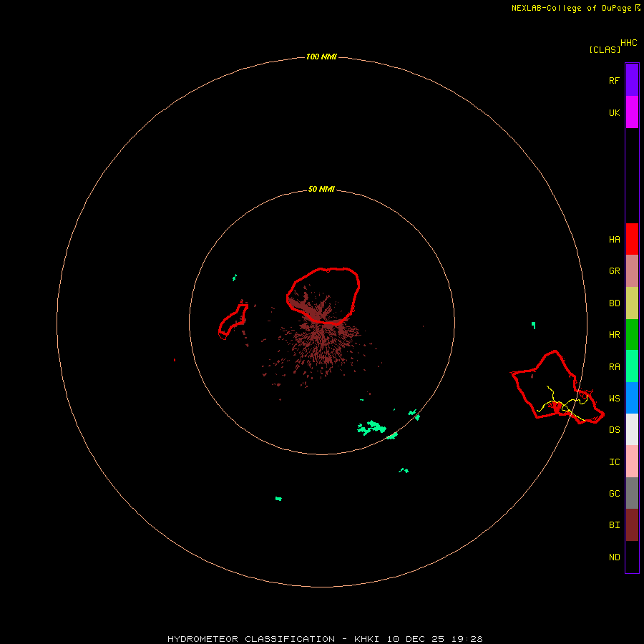644x644 pixels.
Task: Click the large green rain cluster near the 50 NMI ring
Action: (371, 428)
